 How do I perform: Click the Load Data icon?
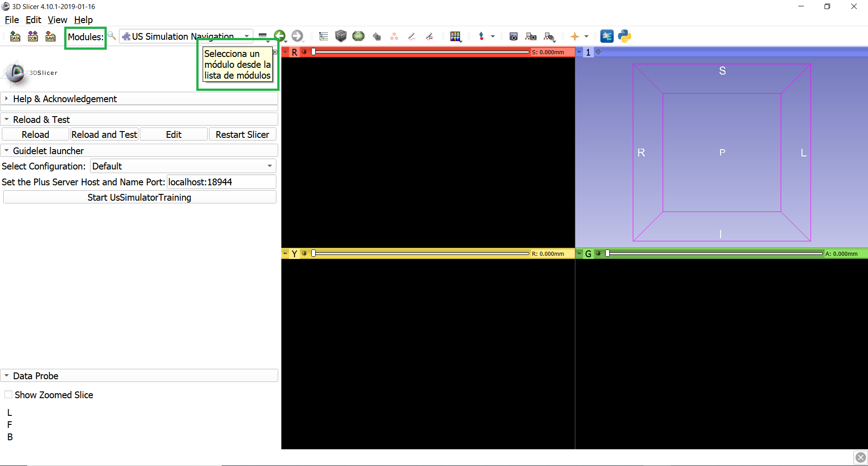(15, 36)
